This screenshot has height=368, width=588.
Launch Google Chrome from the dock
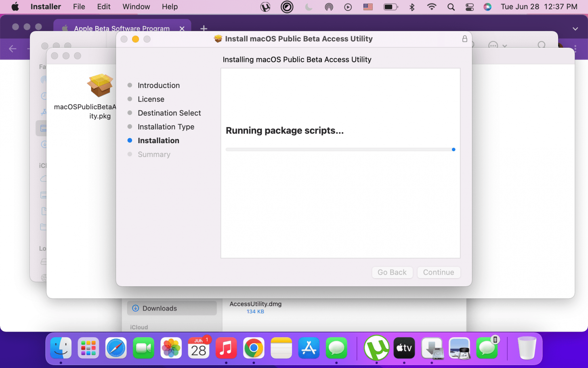pyautogui.click(x=254, y=348)
